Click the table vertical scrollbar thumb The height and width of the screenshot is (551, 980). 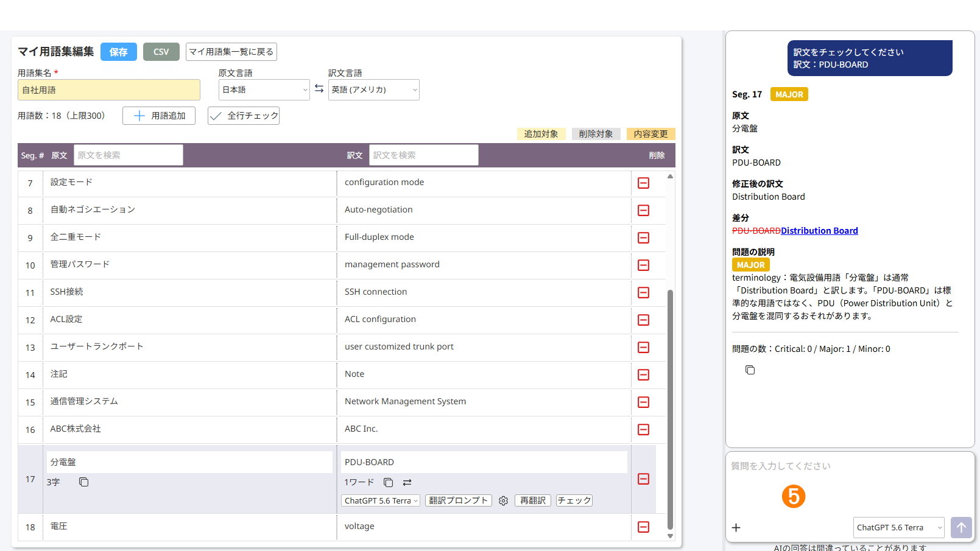[670, 409]
